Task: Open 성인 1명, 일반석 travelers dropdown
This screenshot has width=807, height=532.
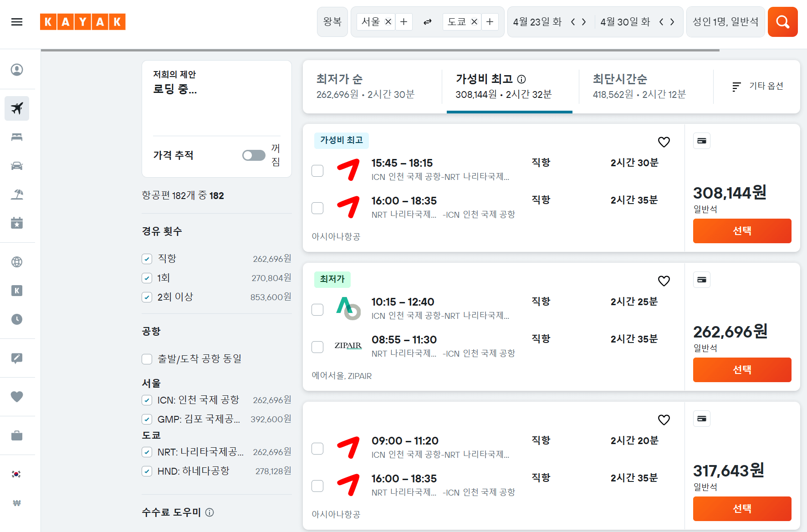Action: (x=725, y=22)
